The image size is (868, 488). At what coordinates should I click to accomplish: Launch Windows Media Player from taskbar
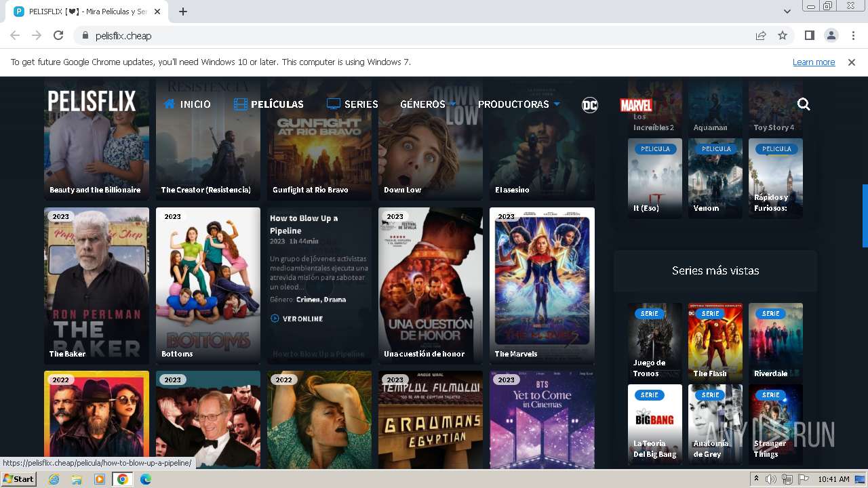[x=100, y=479]
